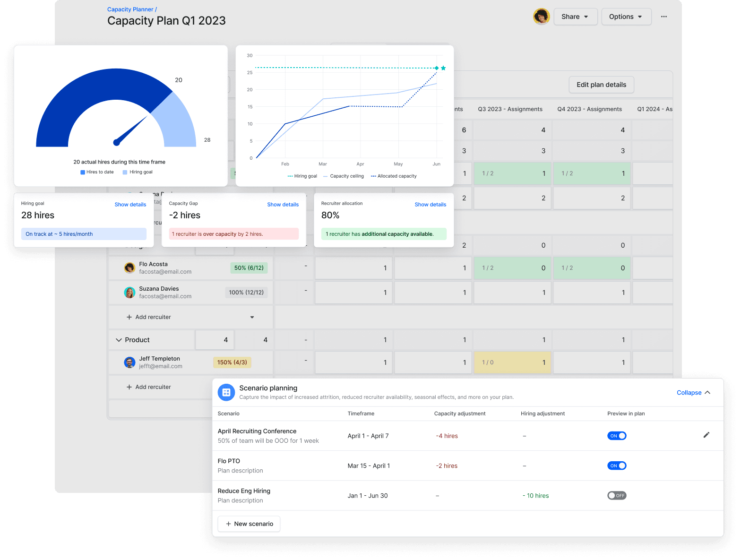741x560 pixels.
Task: Click the -4 hires capacity adjustment
Action: click(x=447, y=436)
